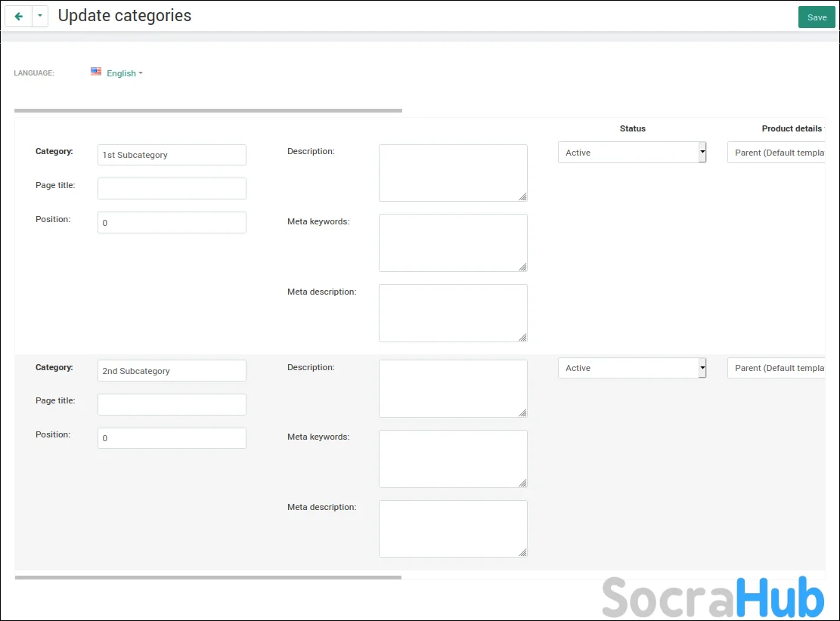This screenshot has width=840, height=621.
Task: Grab resize handle of second Meta keywords textarea
Action: point(522,483)
